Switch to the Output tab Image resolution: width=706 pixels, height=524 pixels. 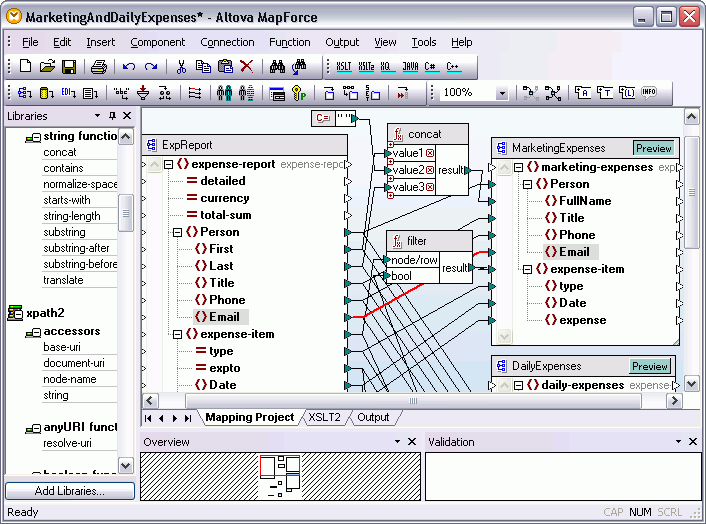click(x=373, y=417)
